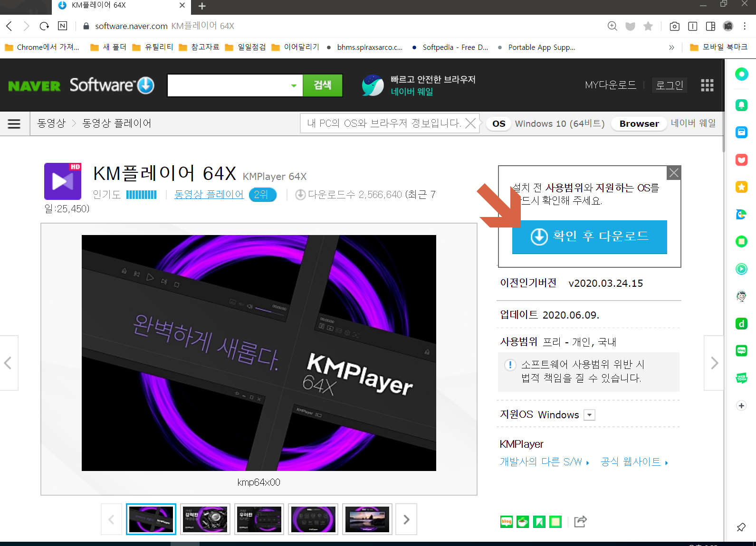Bookmark this page with star icon

coord(648,26)
